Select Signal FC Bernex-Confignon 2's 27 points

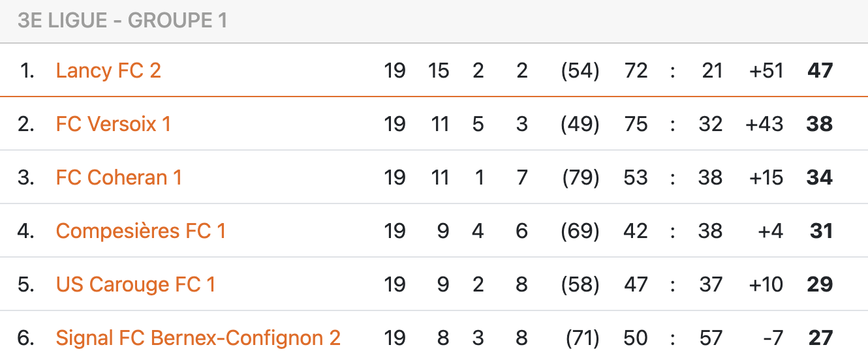[821, 338]
